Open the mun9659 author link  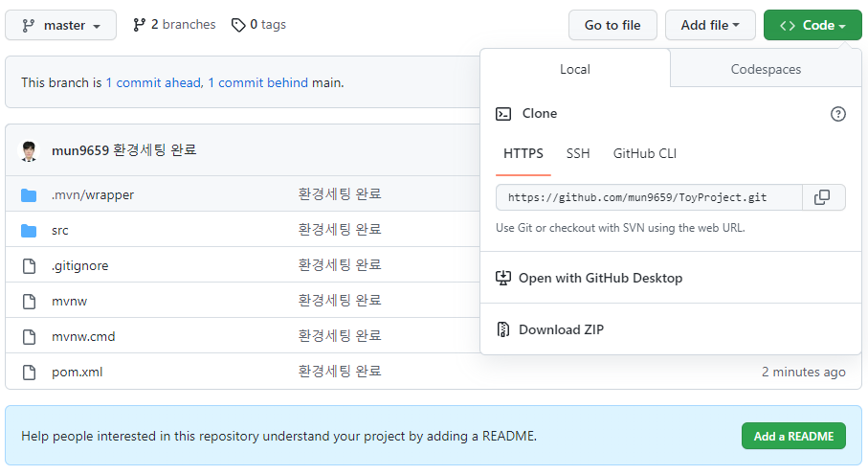tap(80, 150)
